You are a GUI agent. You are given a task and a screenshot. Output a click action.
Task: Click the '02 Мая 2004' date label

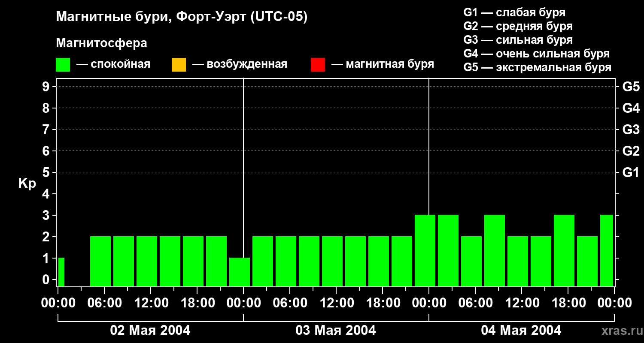(x=150, y=330)
